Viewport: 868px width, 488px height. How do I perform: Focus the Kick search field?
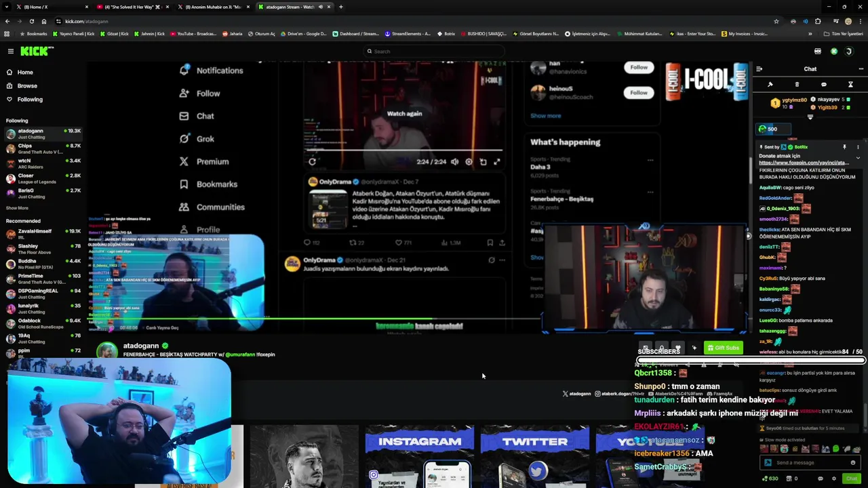[x=434, y=52]
